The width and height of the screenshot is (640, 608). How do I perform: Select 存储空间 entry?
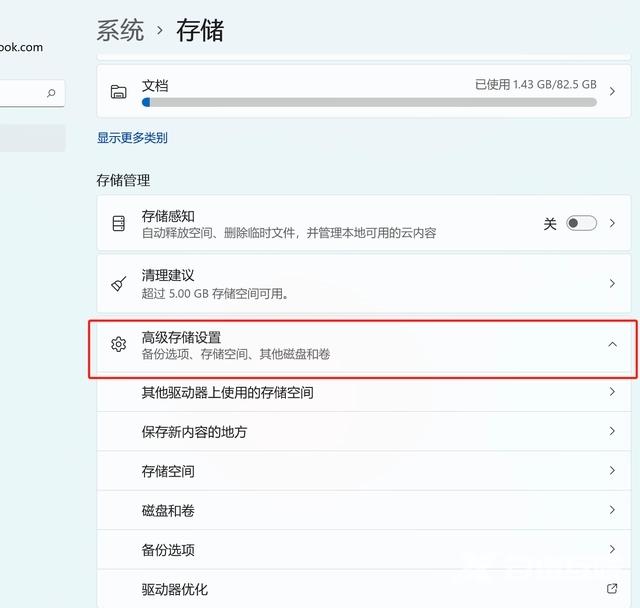coord(364,471)
